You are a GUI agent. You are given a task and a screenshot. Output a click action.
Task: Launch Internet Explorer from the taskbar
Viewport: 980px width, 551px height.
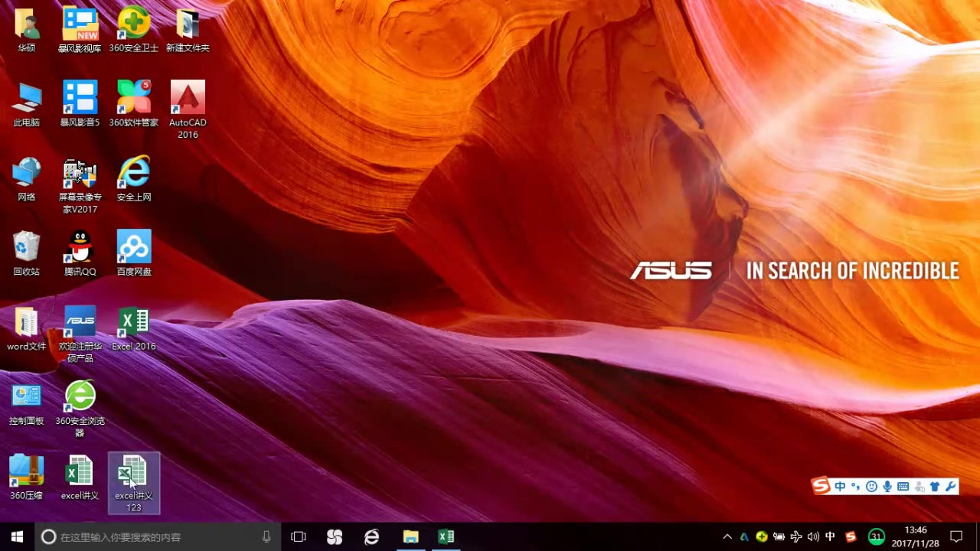tap(371, 536)
